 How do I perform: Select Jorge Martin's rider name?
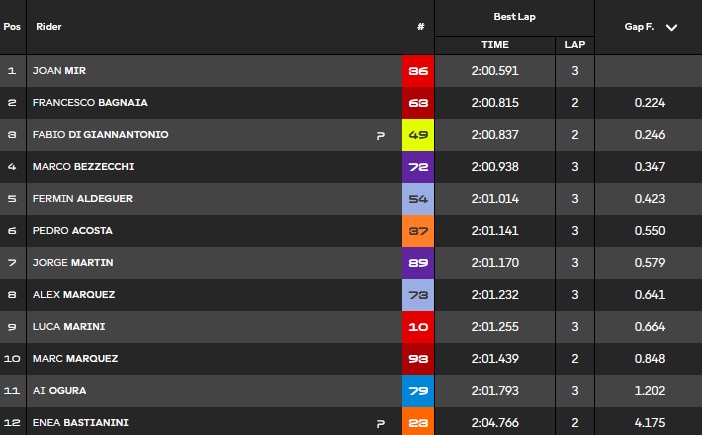click(x=73, y=263)
